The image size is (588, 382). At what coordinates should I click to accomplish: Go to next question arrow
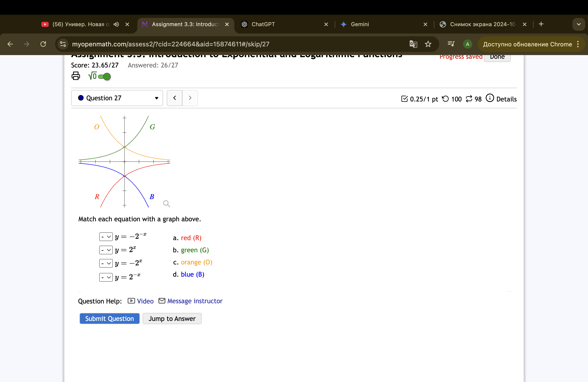pyautogui.click(x=190, y=98)
